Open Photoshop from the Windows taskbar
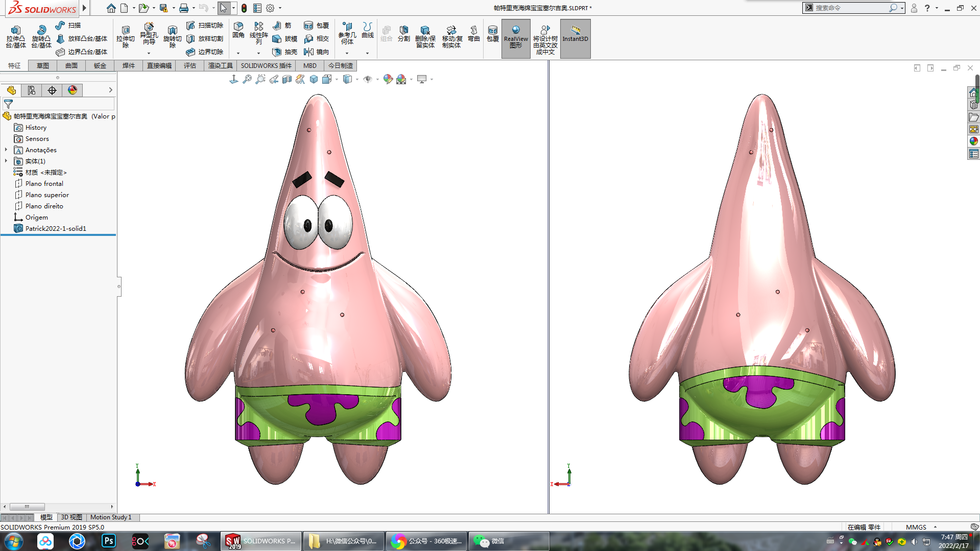The height and width of the screenshot is (551, 980). (109, 541)
